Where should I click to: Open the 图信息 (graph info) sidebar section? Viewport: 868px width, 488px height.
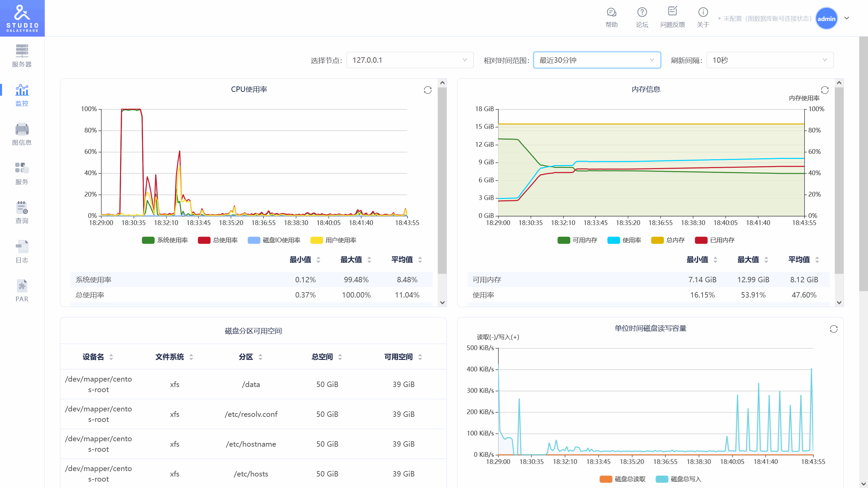22,134
